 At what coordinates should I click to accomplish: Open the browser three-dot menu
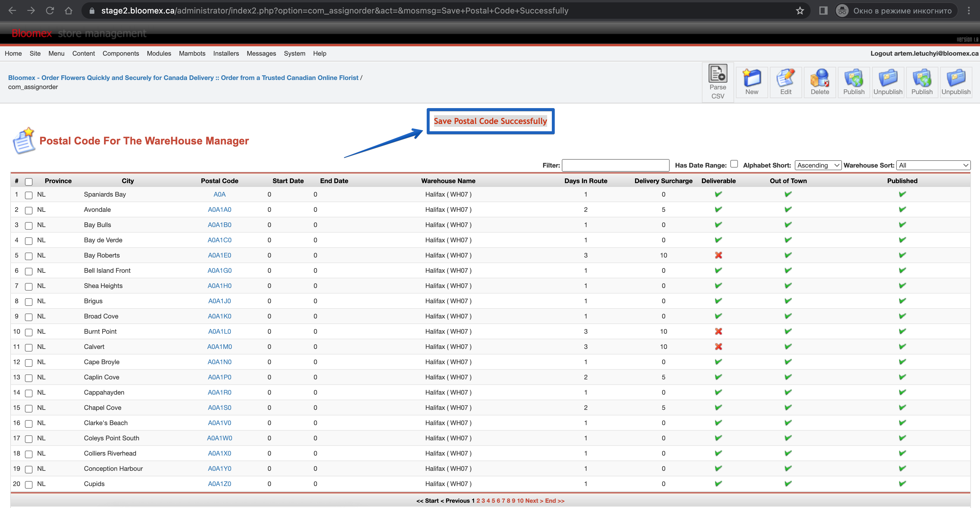[x=969, y=11]
